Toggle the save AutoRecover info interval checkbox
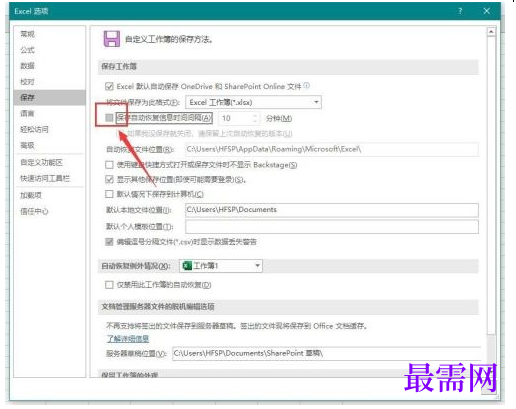Screen dimensions: 516x409 point(109,118)
